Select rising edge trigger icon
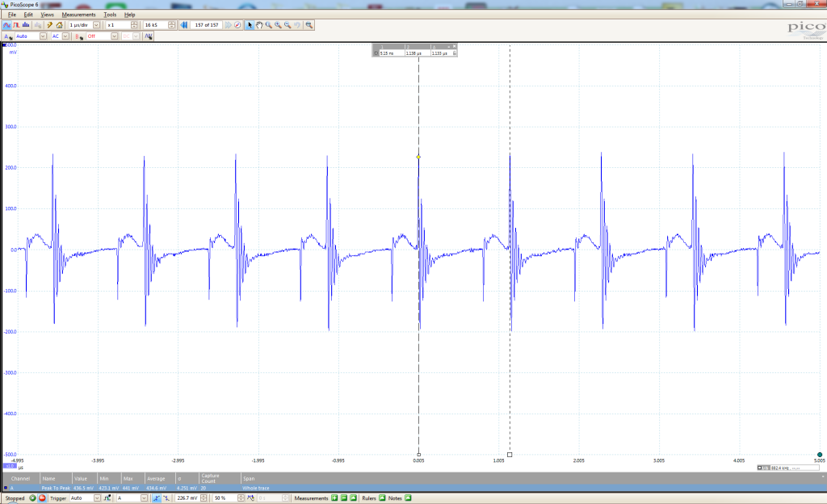Image resolution: width=827 pixels, height=504 pixels. 157,498
